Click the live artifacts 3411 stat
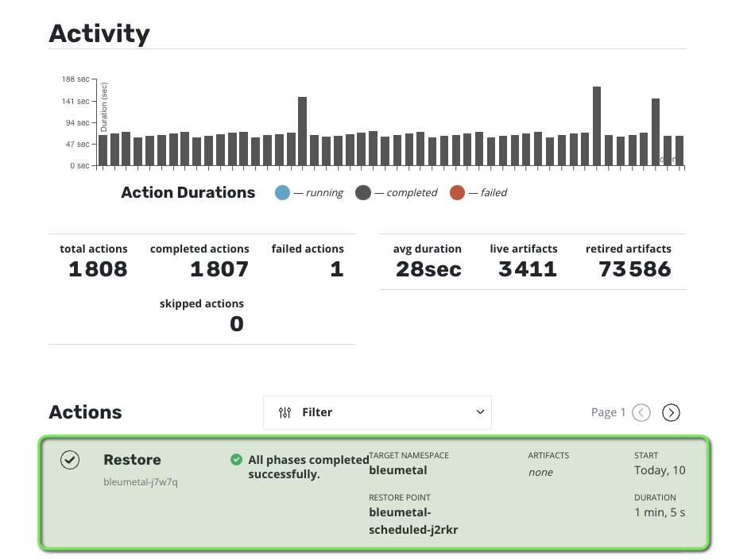Image resolution: width=751 pixels, height=560 pixels. (523, 261)
